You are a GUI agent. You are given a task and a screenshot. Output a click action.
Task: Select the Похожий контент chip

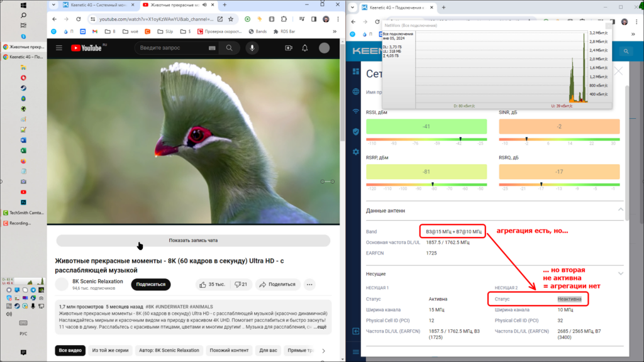[229, 351]
